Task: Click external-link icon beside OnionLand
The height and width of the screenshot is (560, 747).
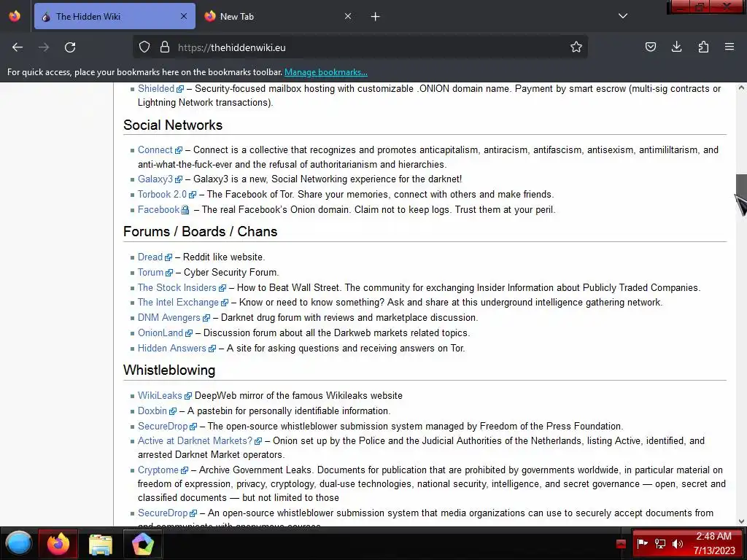Action: tap(189, 333)
